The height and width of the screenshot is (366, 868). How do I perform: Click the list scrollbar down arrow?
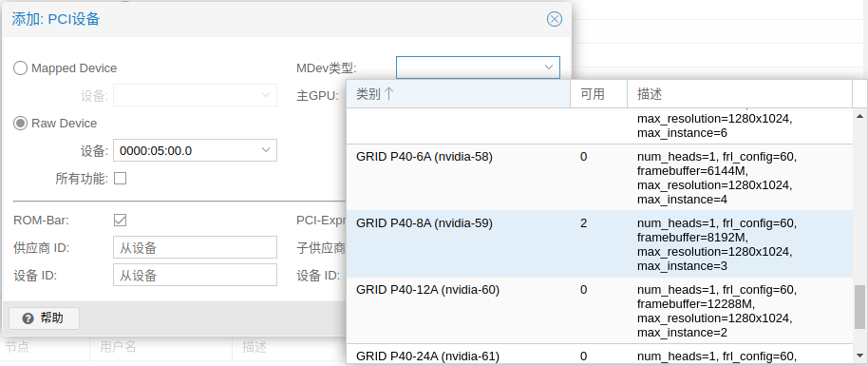coord(859,355)
